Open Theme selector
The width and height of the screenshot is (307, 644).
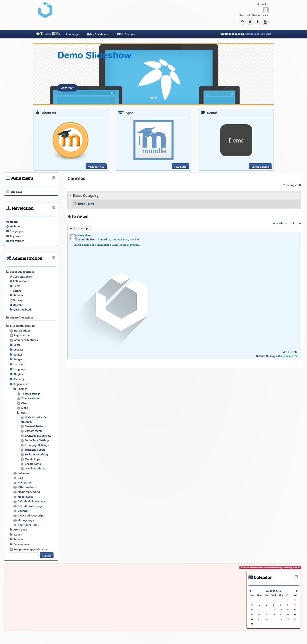click(x=30, y=399)
